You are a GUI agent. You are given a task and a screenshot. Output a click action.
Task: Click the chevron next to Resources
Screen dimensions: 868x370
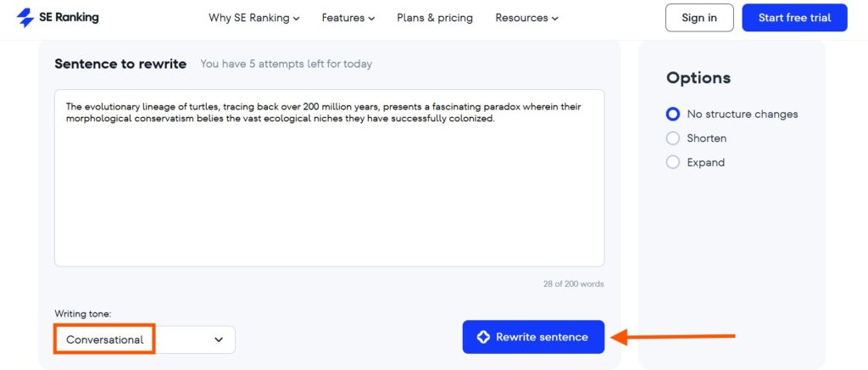click(554, 19)
